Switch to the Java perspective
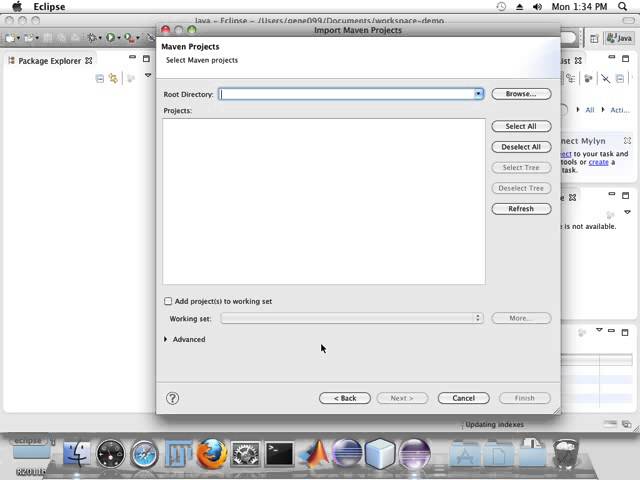This screenshot has height=480, width=640. [x=619, y=38]
